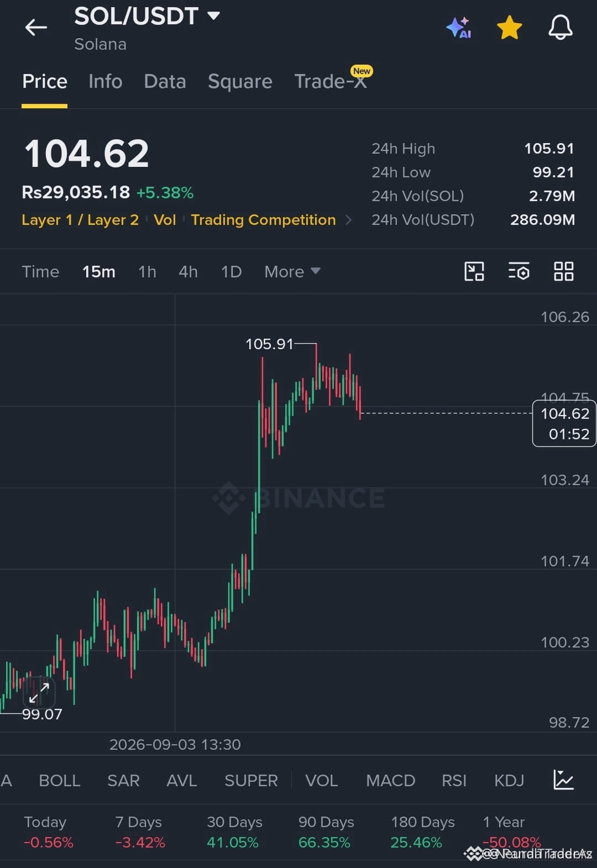Screen dimensions: 597x868
Task: Select the 4h timeframe
Action: [188, 271]
